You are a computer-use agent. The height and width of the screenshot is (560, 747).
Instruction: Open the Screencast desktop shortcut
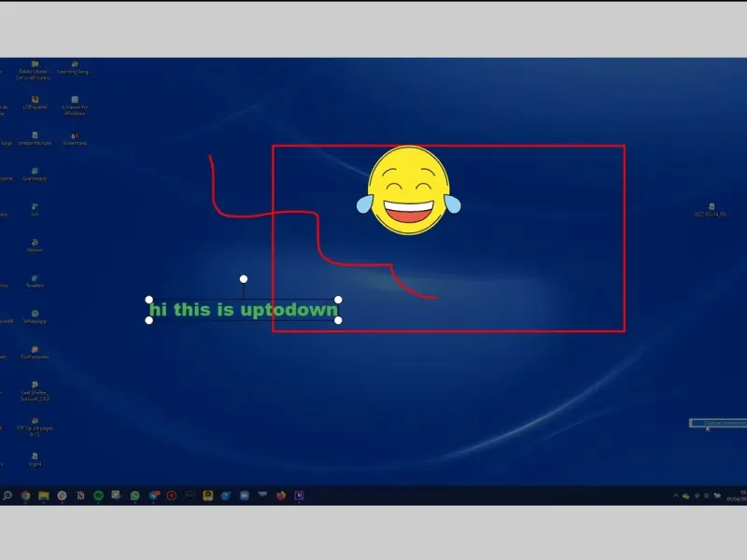click(75, 138)
